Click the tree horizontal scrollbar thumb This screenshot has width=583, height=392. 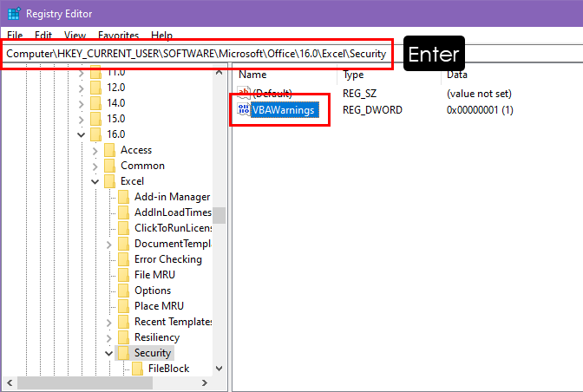point(85,382)
